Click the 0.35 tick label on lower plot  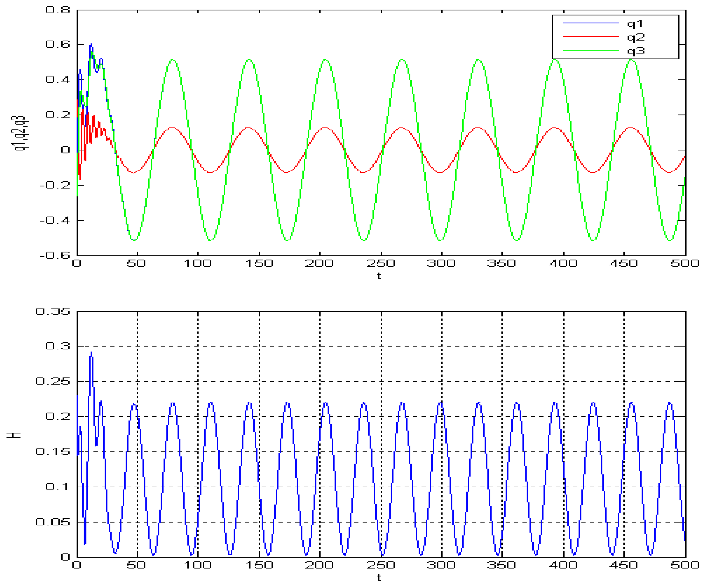[x=53, y=311]
